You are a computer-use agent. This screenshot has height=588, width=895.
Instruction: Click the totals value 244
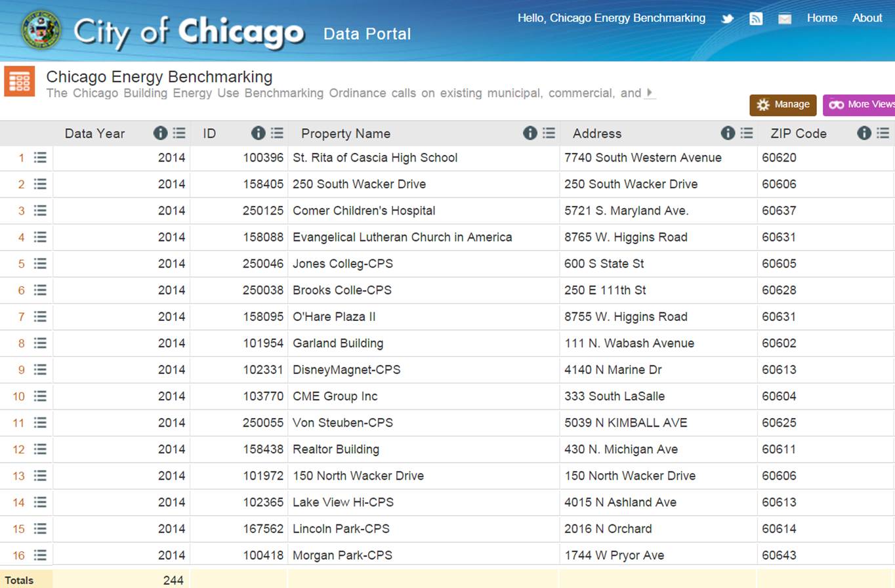[x=173, y=580]
